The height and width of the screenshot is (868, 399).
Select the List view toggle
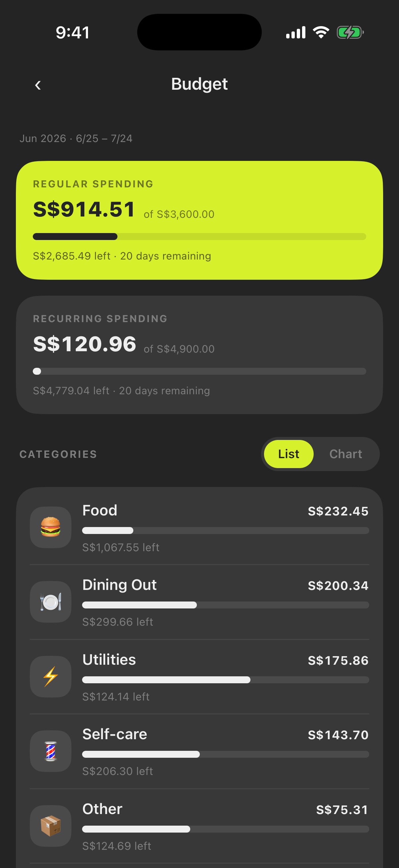pyautogui.click(x=288, y=454)
